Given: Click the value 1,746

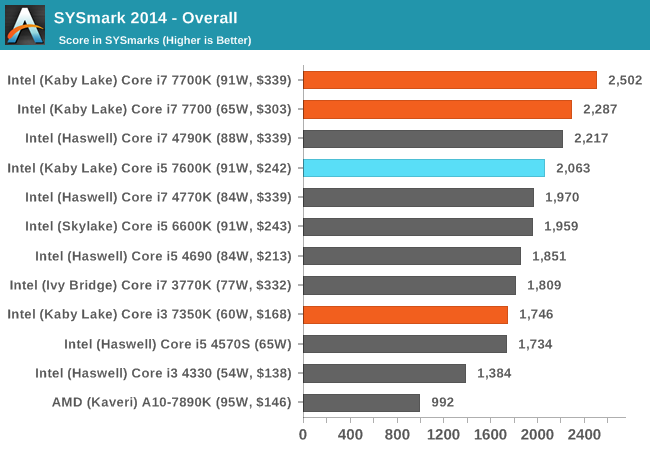Looking at the screenshot, I should tap(536, 314).
